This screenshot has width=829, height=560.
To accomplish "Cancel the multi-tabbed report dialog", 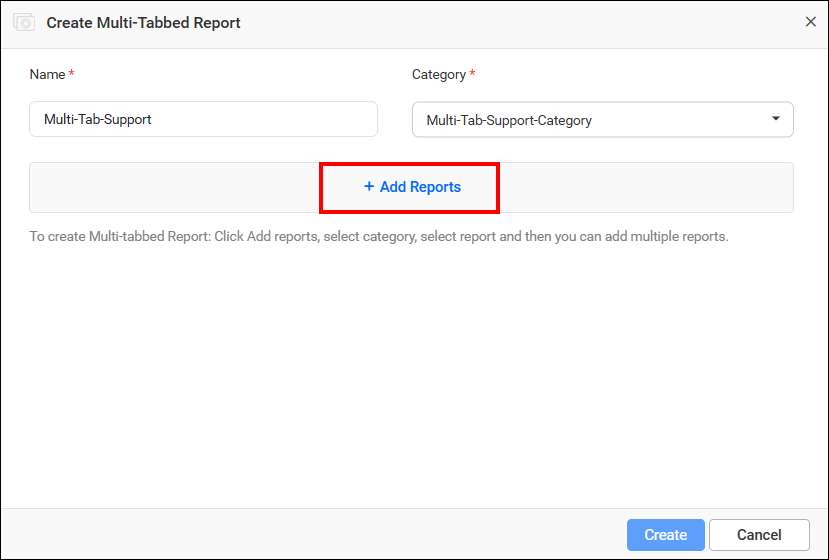I will click(x=759, y=535).
